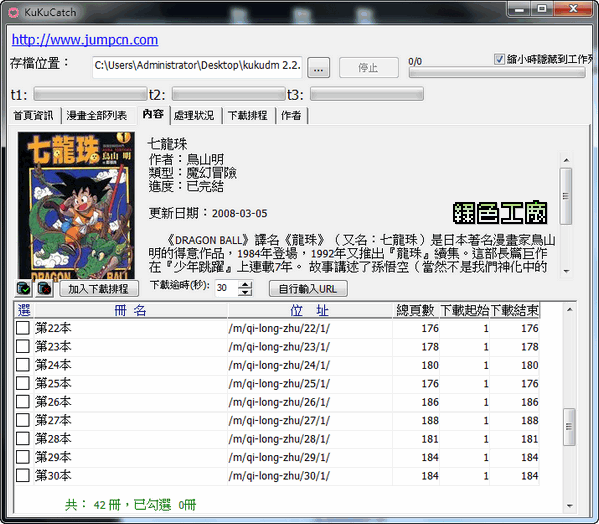Click 自行輸入URL button
Screen dimensions: 599x524
click(308, 289)
